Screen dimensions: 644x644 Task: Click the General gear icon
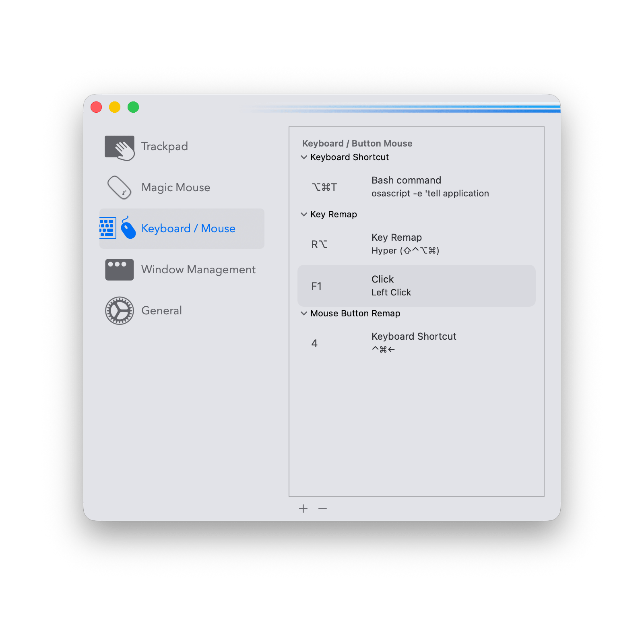coord(119,310)
